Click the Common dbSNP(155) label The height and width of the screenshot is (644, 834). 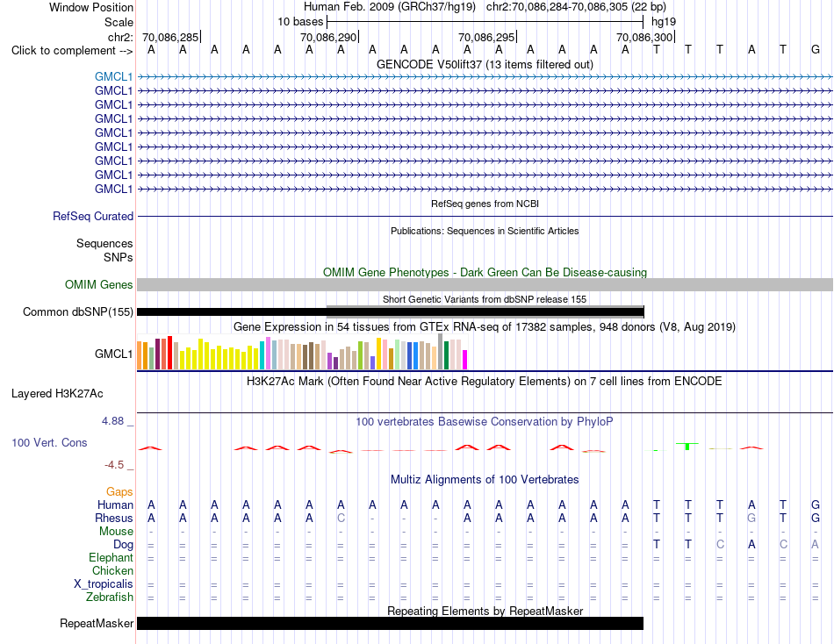click(77, 312)
